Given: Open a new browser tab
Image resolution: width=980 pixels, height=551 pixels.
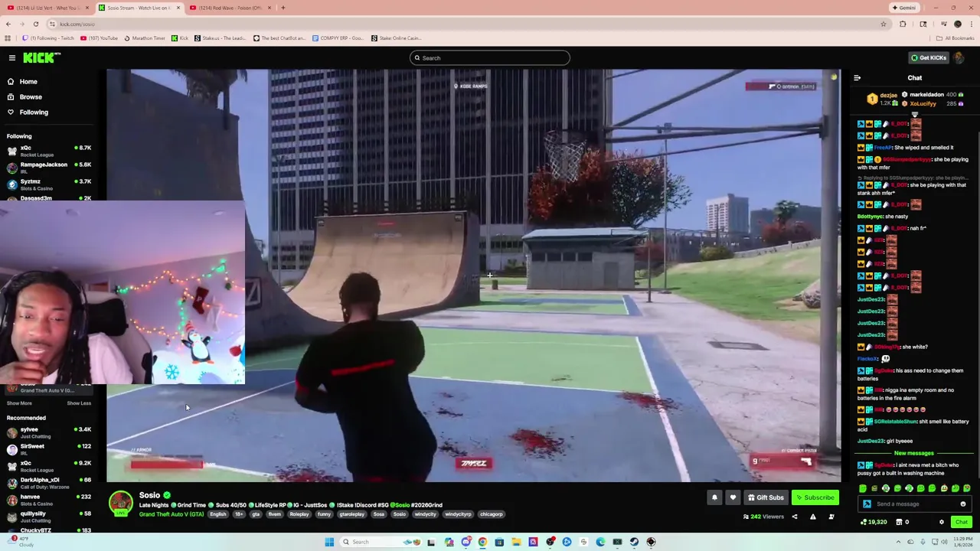Looking at the screenshot, I should pos(283,8).
